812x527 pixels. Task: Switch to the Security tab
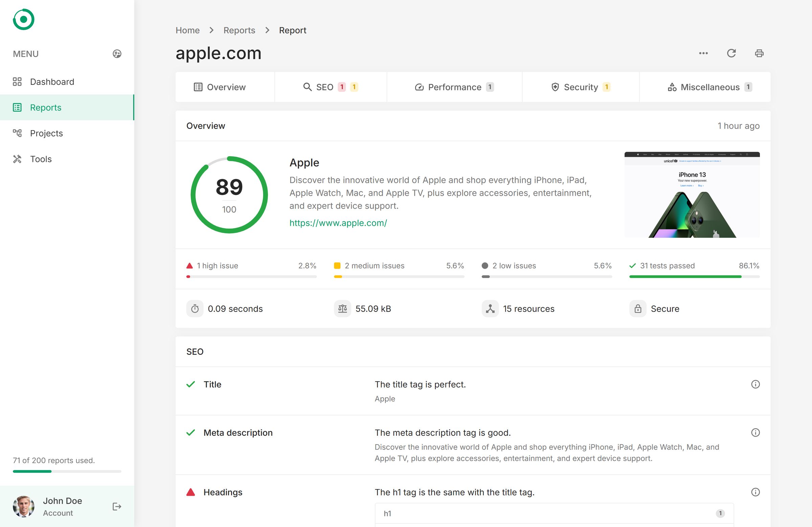[581, 87]
